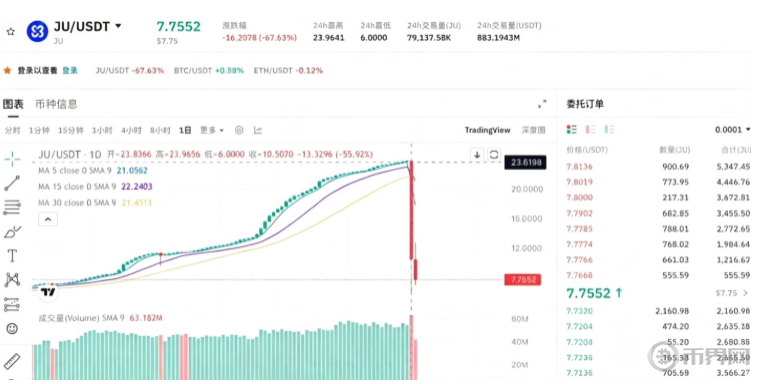The image size is (761, 384).
Task: Select the brush drawing tool
Action: click(x=12, y=232)
